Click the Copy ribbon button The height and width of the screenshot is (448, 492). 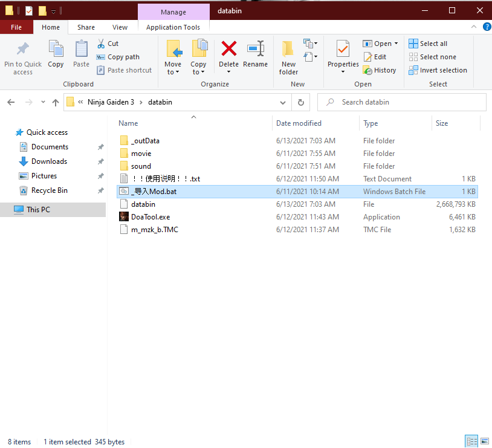tap(56, 54)
